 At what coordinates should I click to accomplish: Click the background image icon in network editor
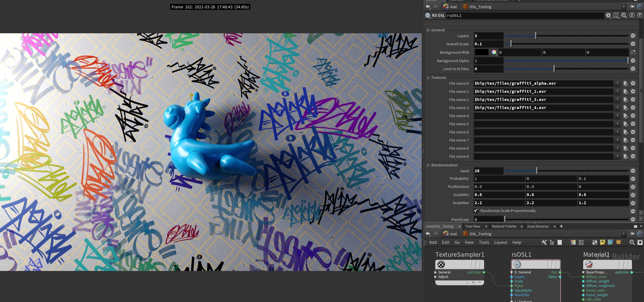tap(610, 242)
